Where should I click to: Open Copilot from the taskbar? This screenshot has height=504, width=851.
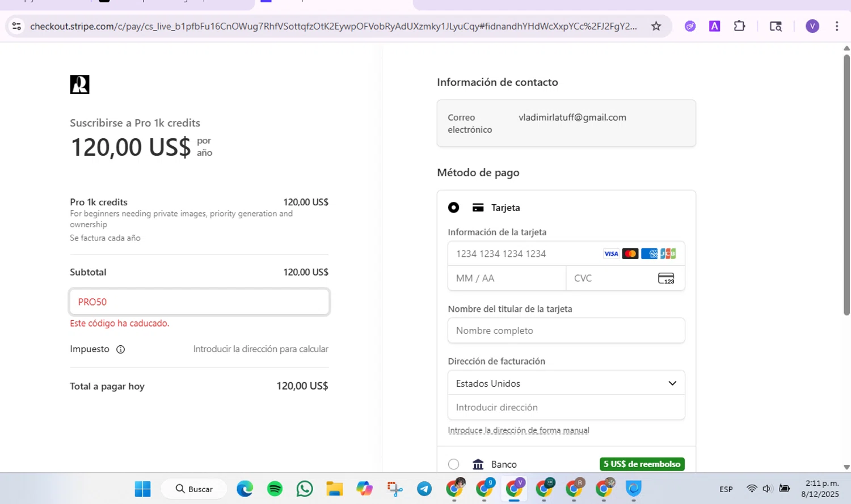point(364,489)
